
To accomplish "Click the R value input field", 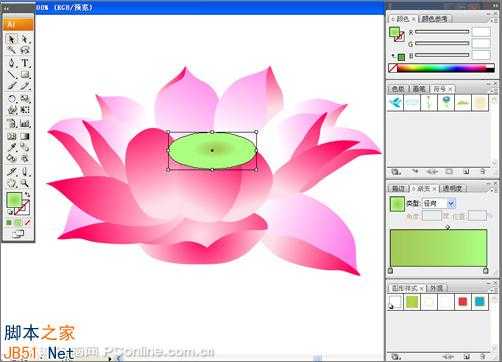I will tap(481, 32).
